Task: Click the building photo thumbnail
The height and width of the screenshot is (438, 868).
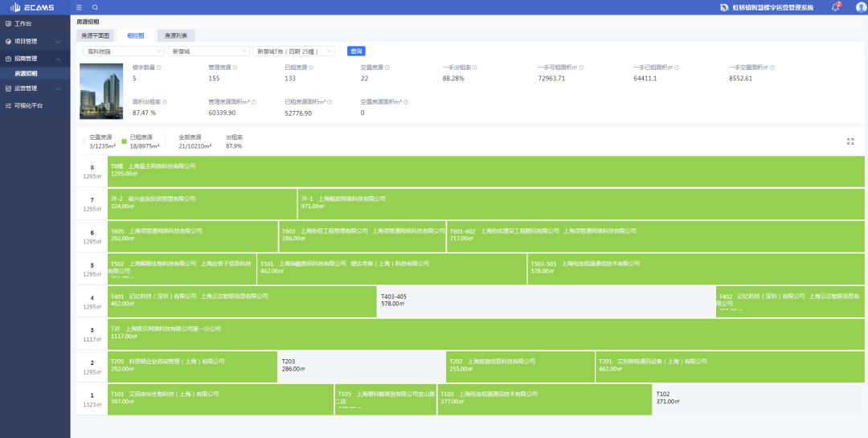Action: 101,91
